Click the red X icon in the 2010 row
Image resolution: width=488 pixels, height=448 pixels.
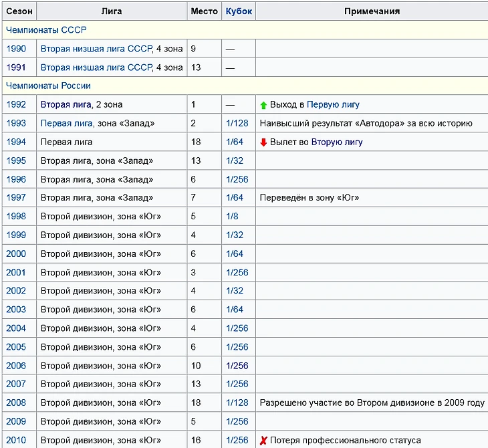click(x=263, y=440)
